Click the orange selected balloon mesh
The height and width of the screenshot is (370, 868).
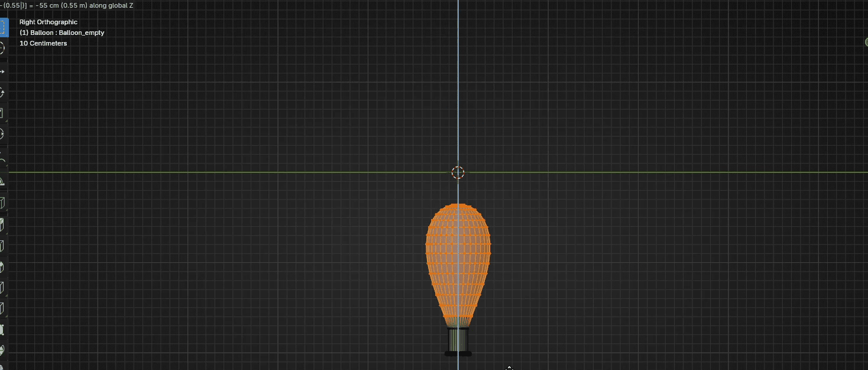458,260
